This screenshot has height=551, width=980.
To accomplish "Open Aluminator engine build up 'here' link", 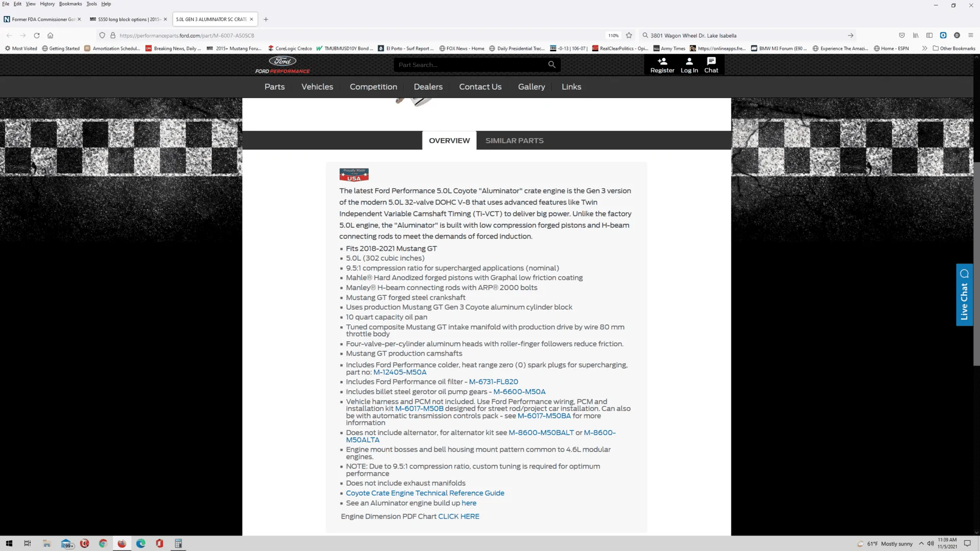I will (x=469, y=503).
